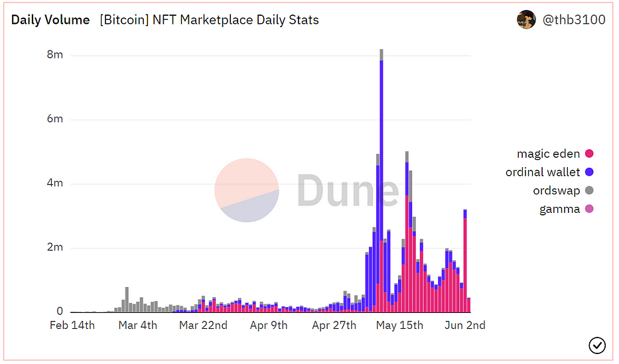Select the Apr 27th axis label
The width and height of the screenshot is (619, 364).
point(334,326)
